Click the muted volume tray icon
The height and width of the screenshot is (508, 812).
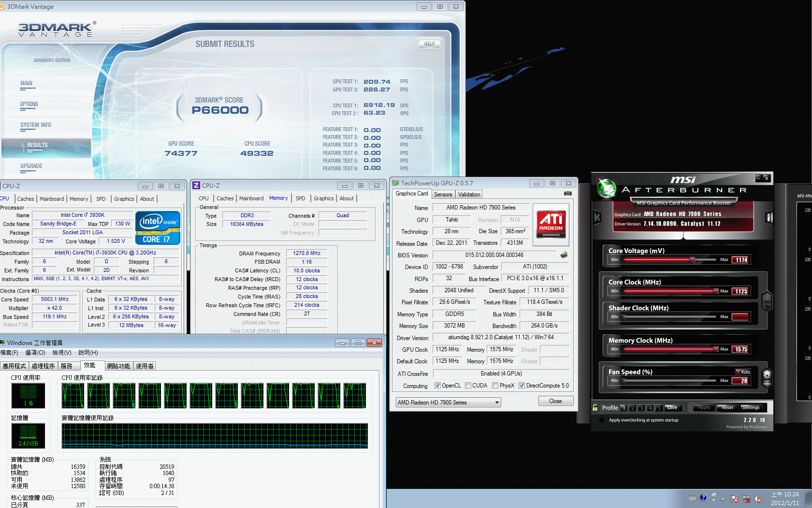[x=758, y=499]
